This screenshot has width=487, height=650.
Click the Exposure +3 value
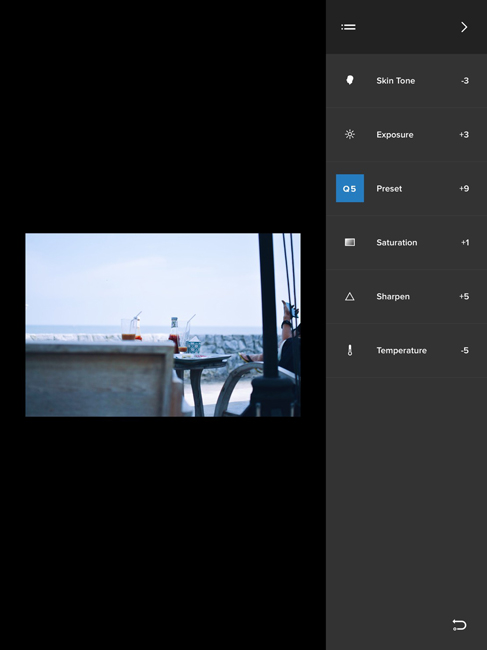(464, 134)
